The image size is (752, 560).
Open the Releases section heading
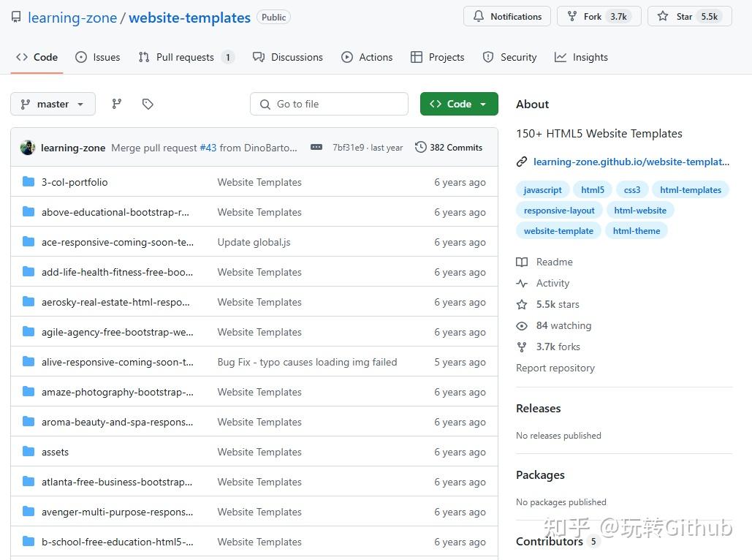[x=538, y=409]
